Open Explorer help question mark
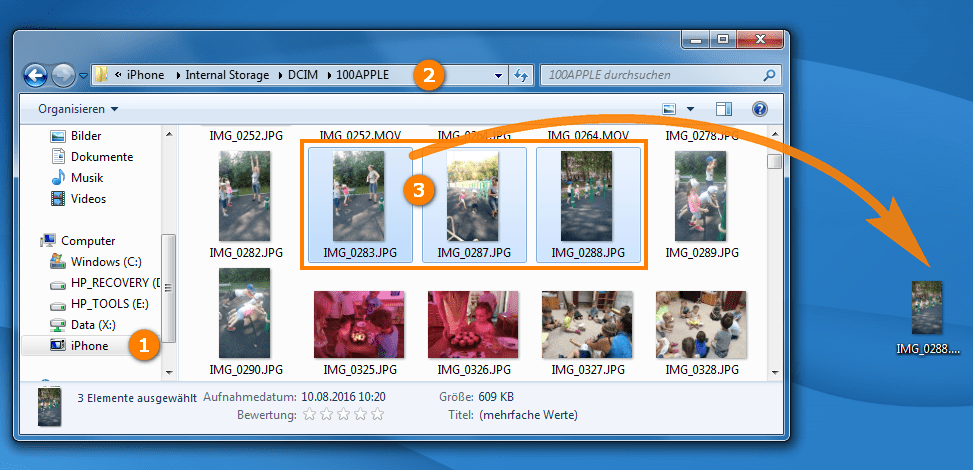The image size is (973, 470). (x=760, y=109)
